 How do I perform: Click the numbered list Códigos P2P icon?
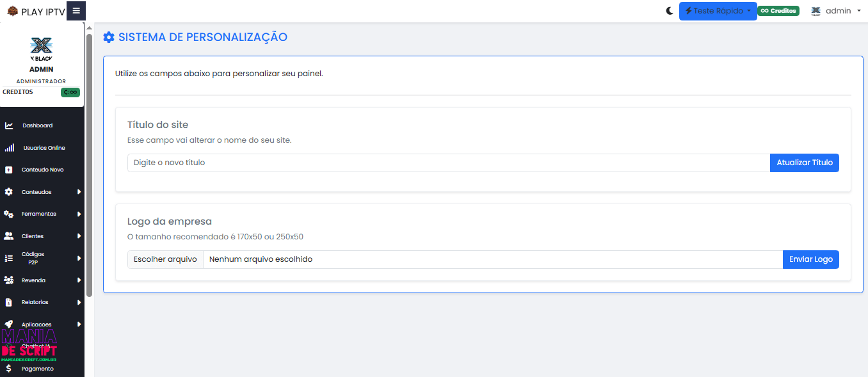(9, 258)
